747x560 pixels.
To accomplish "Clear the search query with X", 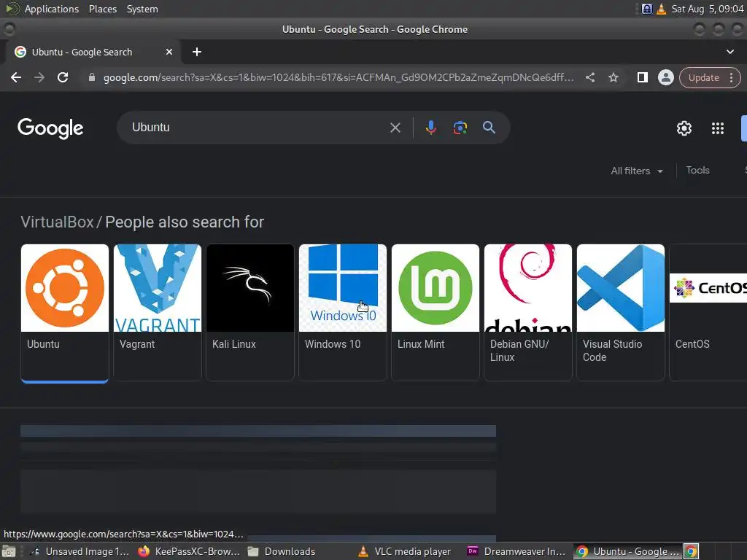I will tap(395, 128).
